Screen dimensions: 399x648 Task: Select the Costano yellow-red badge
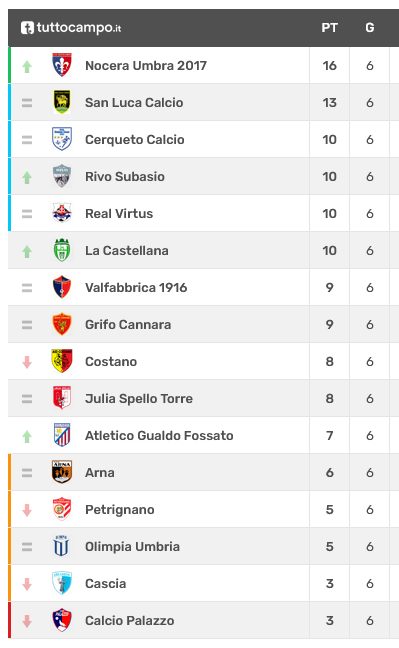pos(62,361)
